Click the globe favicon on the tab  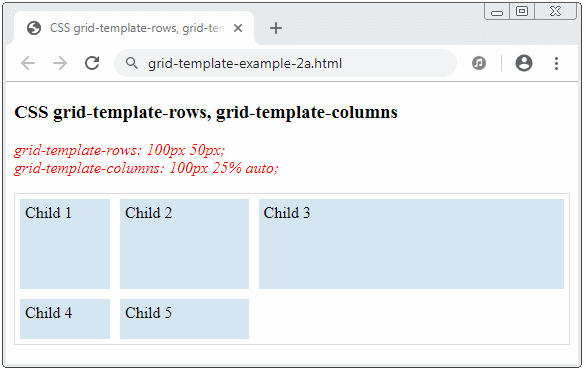point(34,28)
